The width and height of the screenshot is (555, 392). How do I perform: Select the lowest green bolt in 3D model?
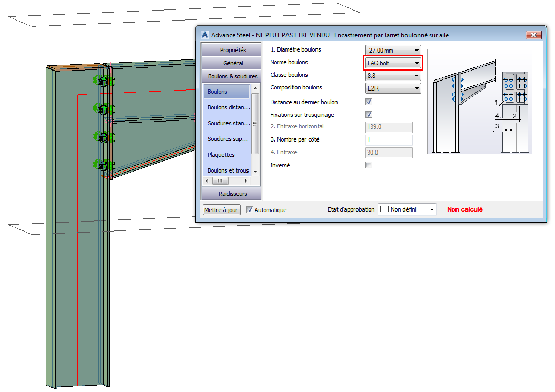(x=103, y=165)
